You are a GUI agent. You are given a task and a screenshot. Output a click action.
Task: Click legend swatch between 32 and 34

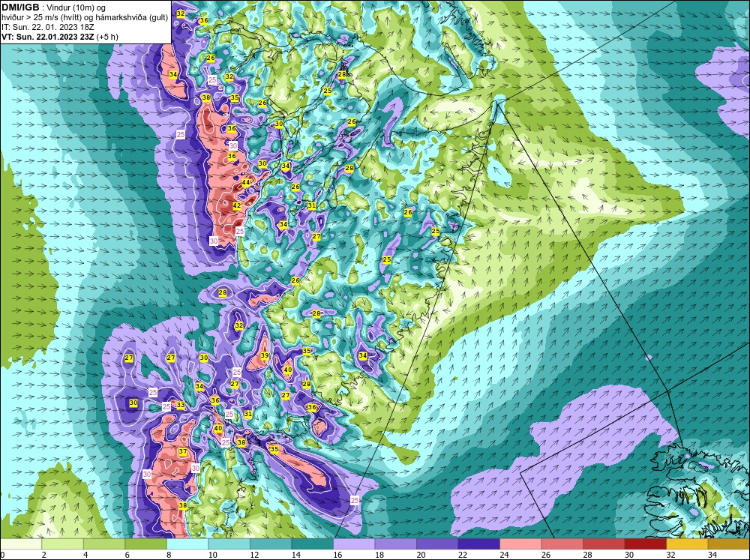687,544
